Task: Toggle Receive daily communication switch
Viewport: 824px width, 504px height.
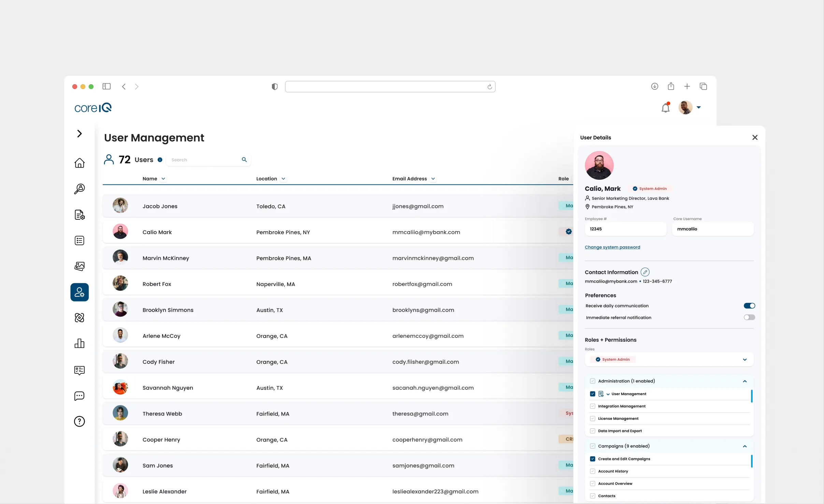Action: [x=749, y=306]
